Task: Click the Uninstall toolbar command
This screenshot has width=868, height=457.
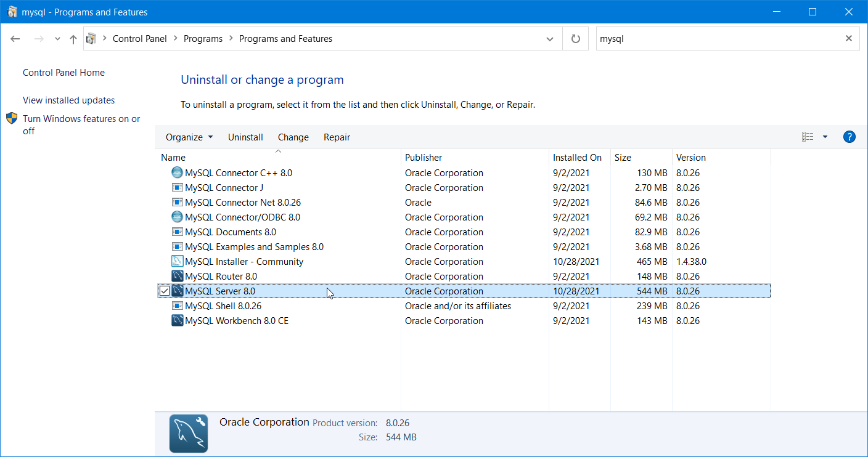Action: [245, 137]
